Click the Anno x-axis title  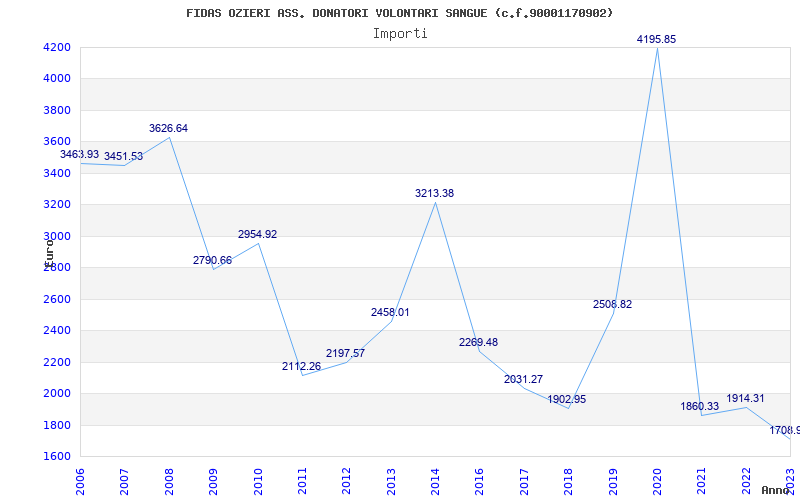(775, 490)
